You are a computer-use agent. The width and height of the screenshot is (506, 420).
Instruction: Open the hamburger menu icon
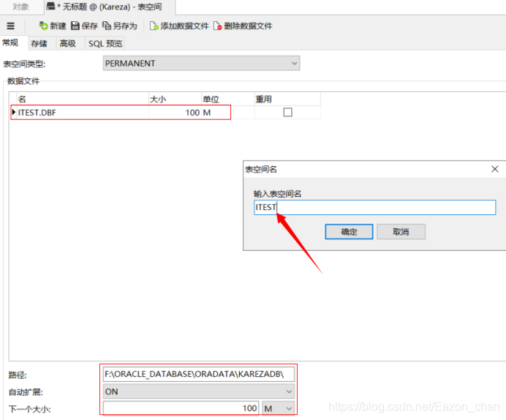pos(10,26)
